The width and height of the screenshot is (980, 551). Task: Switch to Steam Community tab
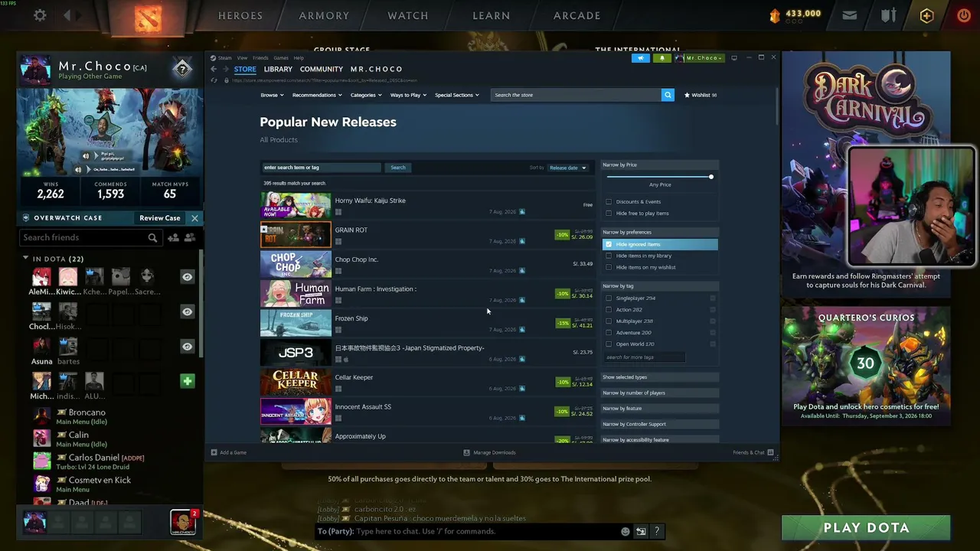tap(322, 69)
